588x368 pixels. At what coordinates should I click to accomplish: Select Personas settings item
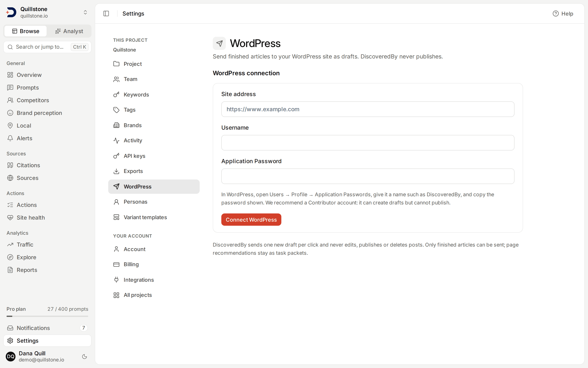(154, 202)
